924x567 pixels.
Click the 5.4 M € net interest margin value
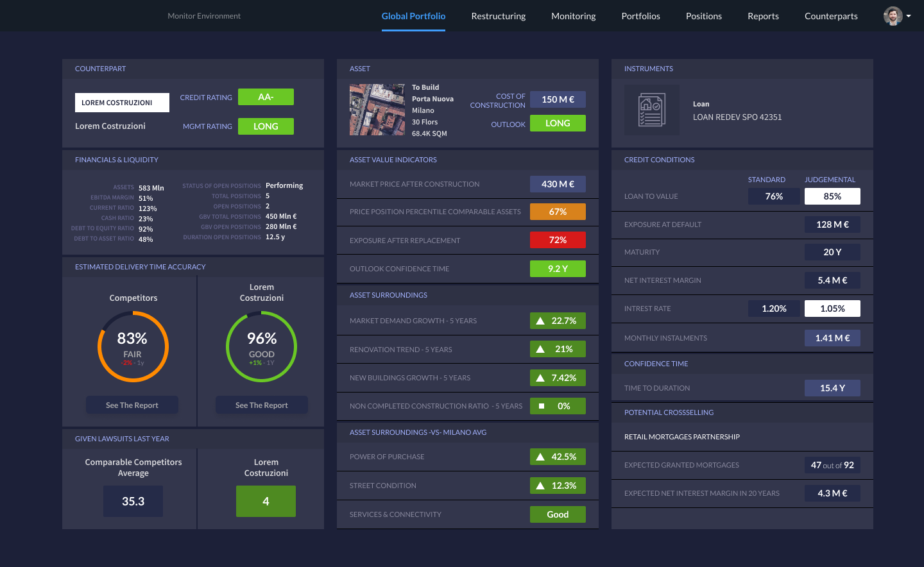(832, 280)
